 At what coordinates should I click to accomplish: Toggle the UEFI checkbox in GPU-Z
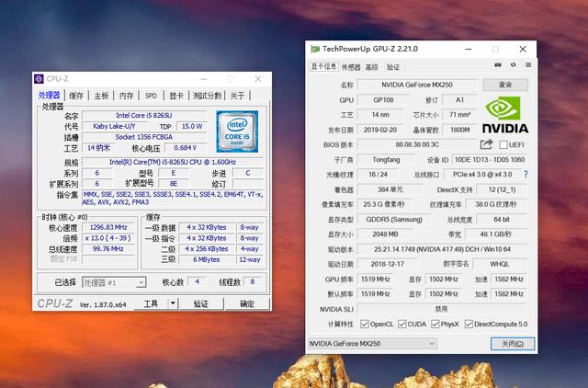click(x=503, y=145)
